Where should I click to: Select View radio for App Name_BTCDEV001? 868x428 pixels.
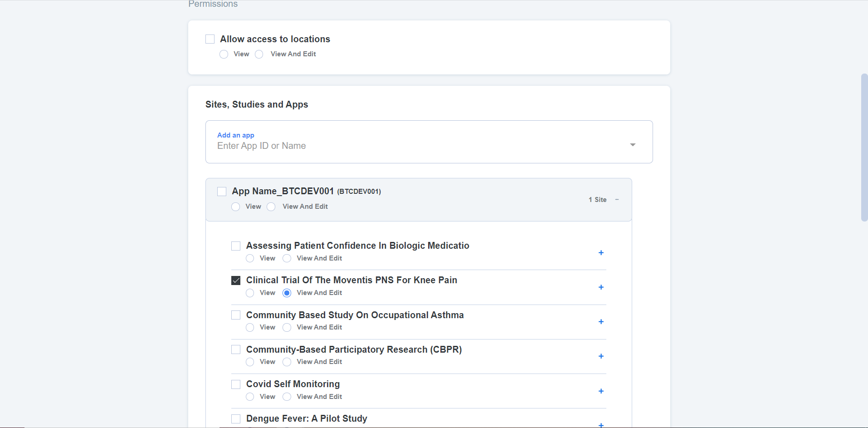coord(235,207)
